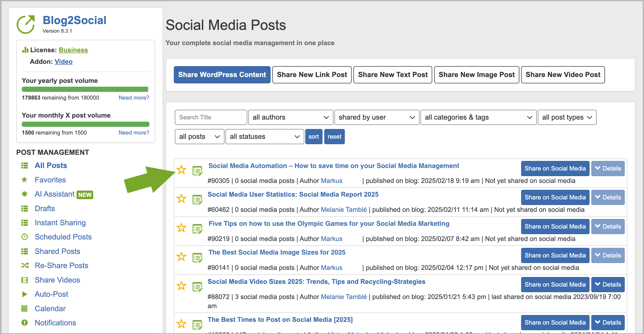Open the all posts dropdown
644x334 pixels.
pos(199,137)
